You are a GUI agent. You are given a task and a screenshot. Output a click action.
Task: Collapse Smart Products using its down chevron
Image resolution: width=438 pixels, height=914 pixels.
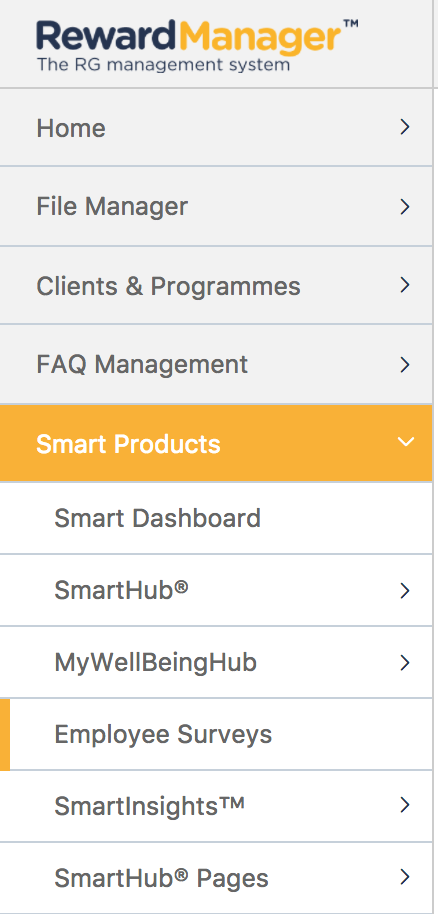coord(405,442)
